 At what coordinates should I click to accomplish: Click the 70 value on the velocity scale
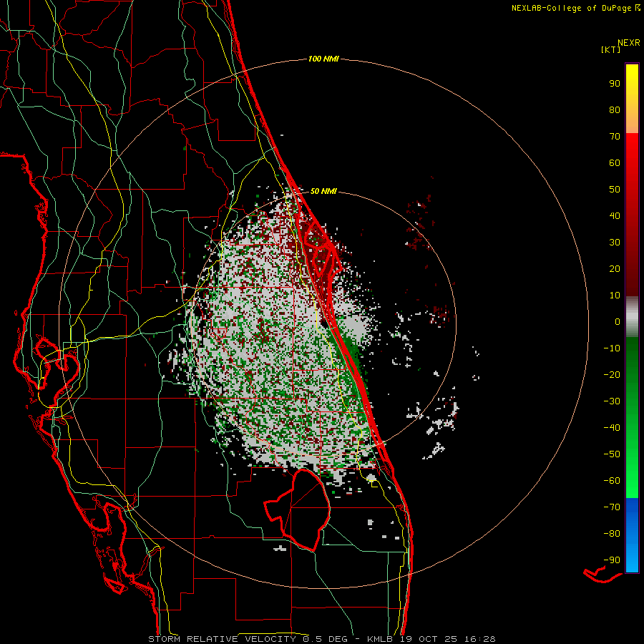pyautogui.click(x=615, y=137)
